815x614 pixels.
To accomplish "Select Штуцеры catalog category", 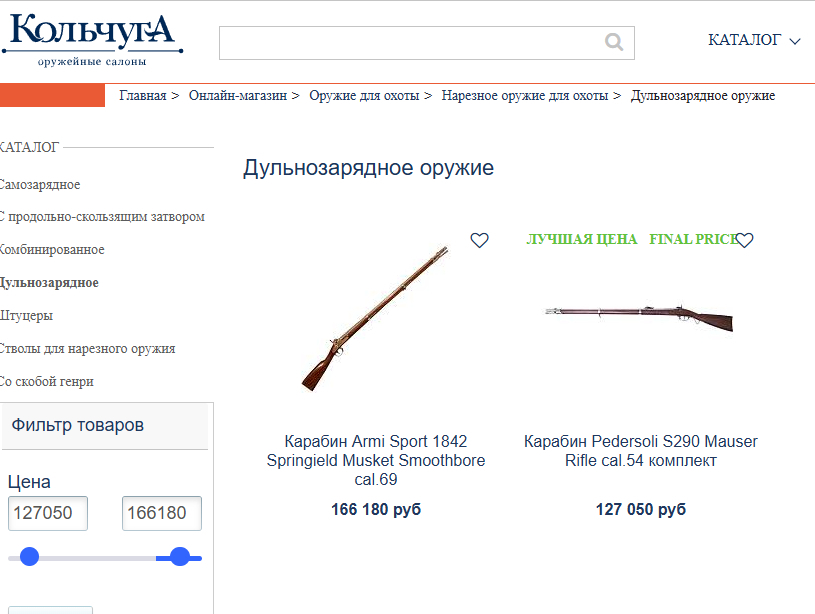I will 27,316.
